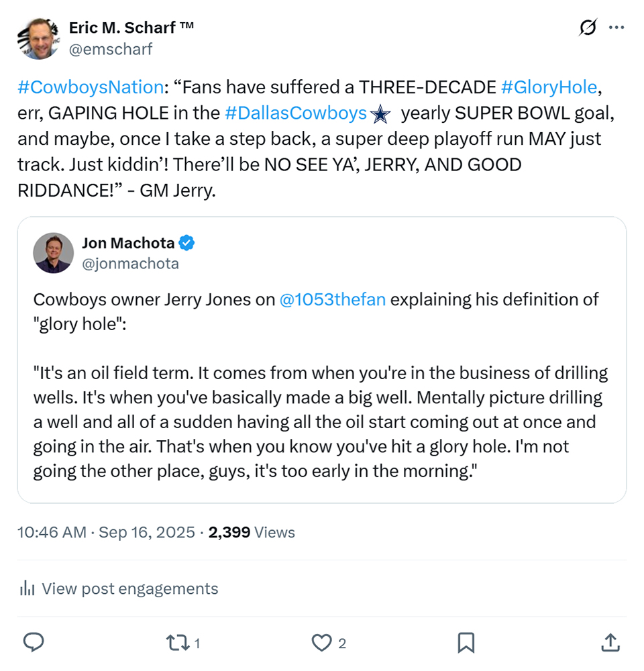Viewport: 644px width, 671px height.
Task: Visit the @1053thefan mention
Action: tap(333, 300)
